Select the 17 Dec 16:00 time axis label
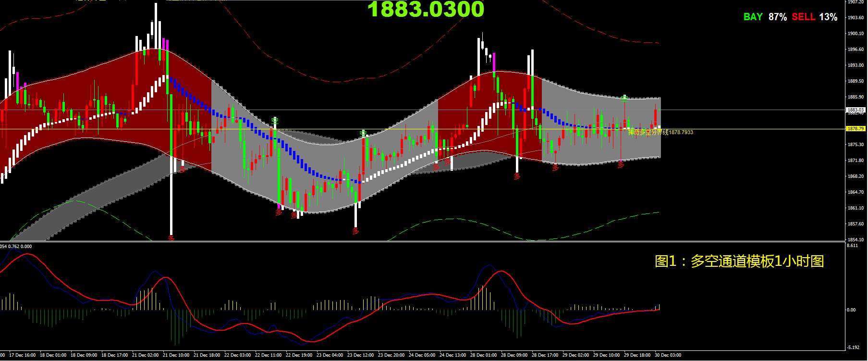868x361 pixels. click(23, 356)
